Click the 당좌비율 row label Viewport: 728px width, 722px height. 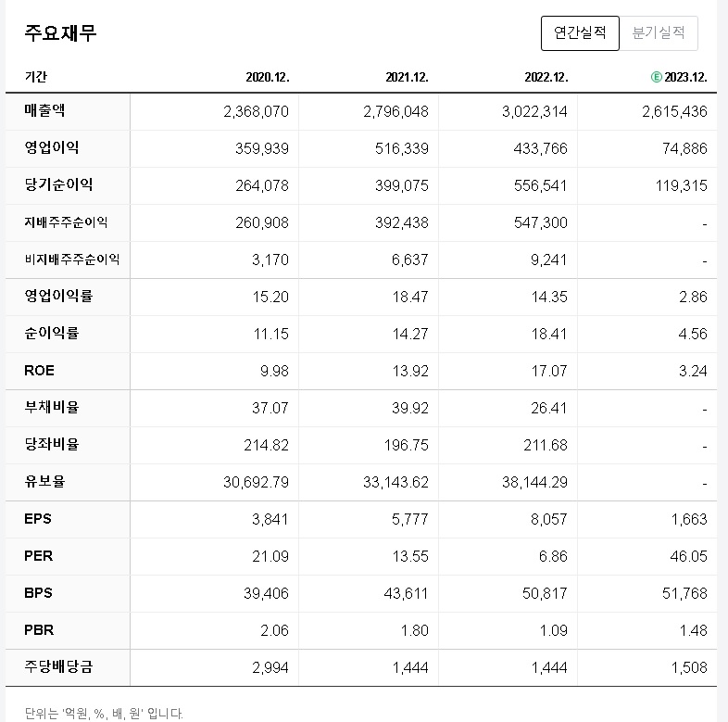pos(52,445)
